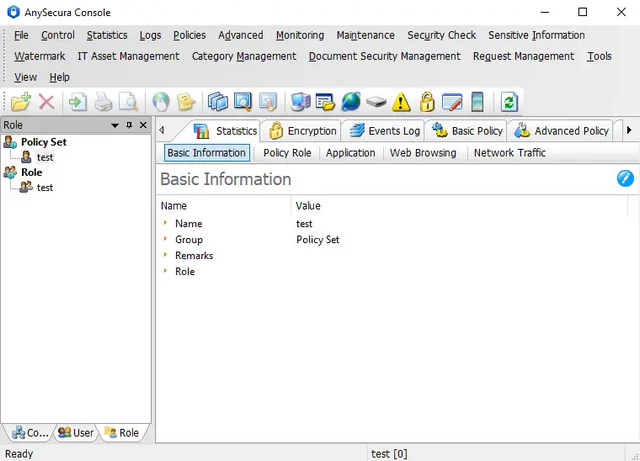Expand the Role property row arrow
This screenshot has height=461, width=640.
(x=165, y=271)
